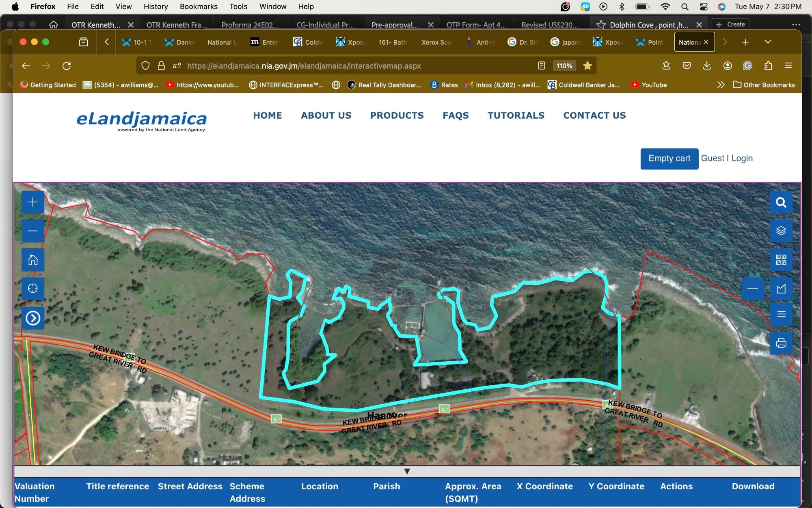The image size is (812, 508).
Task: Select the measure tool icon on map
Action: 781,289
